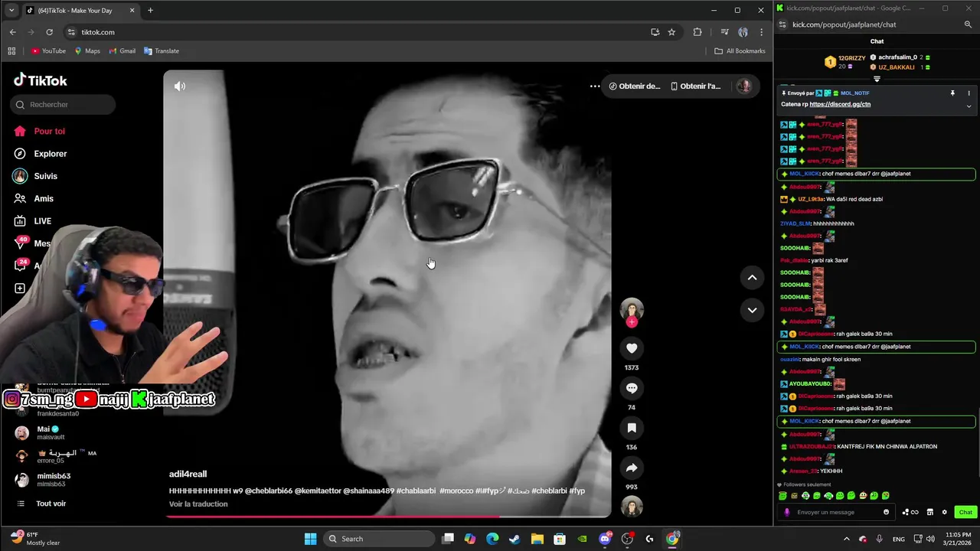
Task: Like the video with the heart icon
Action: [632, 348]
